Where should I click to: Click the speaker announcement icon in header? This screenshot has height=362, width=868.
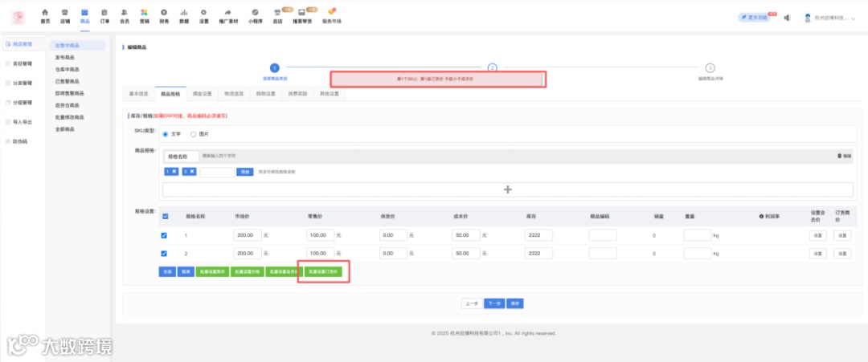click(x=787, y=18)
